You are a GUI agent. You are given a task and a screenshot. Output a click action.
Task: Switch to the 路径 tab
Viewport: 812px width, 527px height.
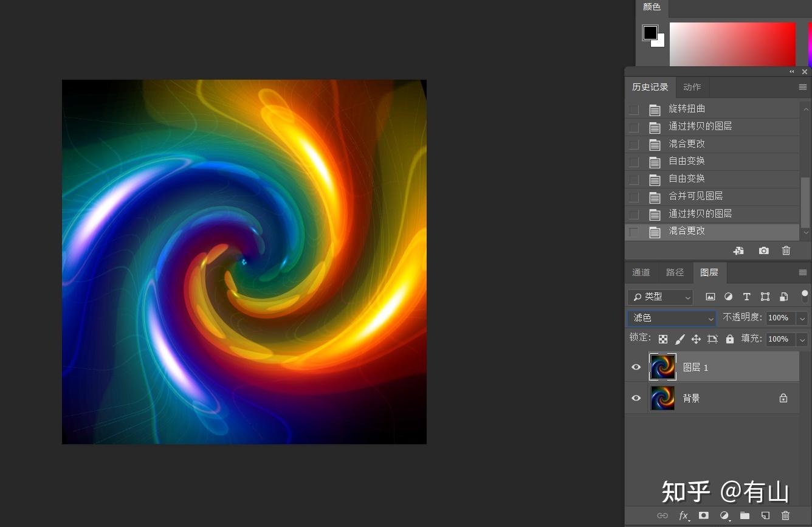[x=675, y=272]
